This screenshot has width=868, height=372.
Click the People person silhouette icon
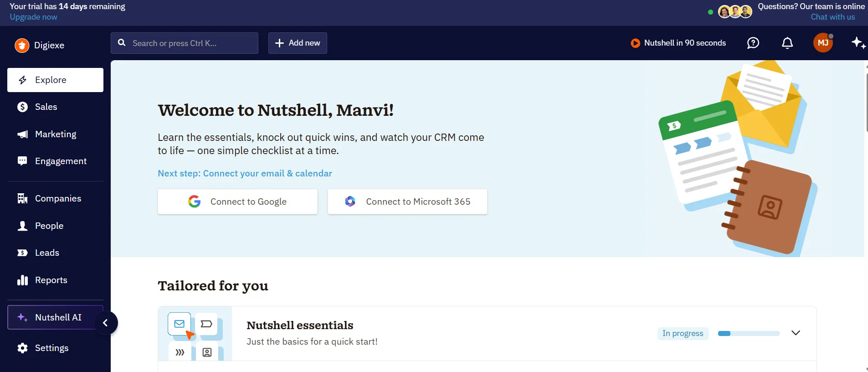22,226
